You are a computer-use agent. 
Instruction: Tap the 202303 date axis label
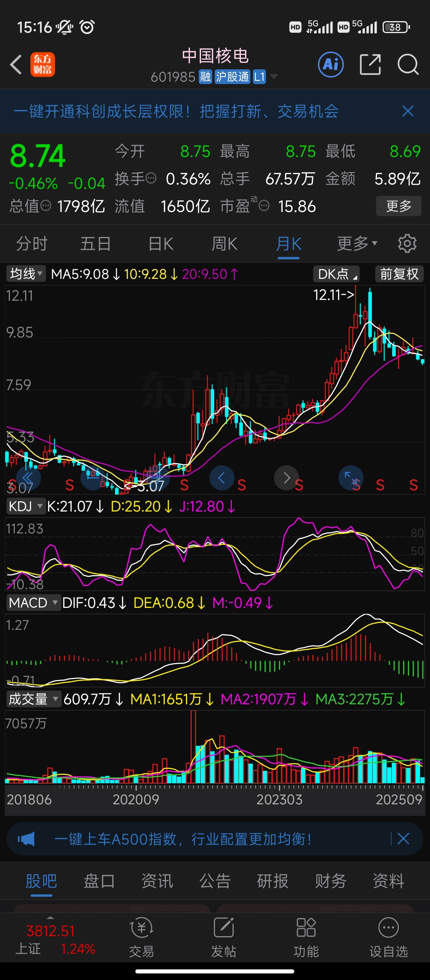pyautogui.click(x=279, y=800)
